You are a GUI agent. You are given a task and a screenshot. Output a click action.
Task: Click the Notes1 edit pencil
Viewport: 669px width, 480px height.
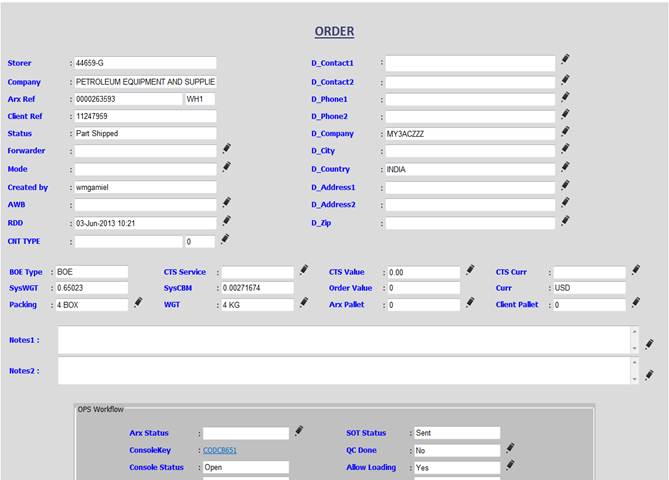coord(649,344)
